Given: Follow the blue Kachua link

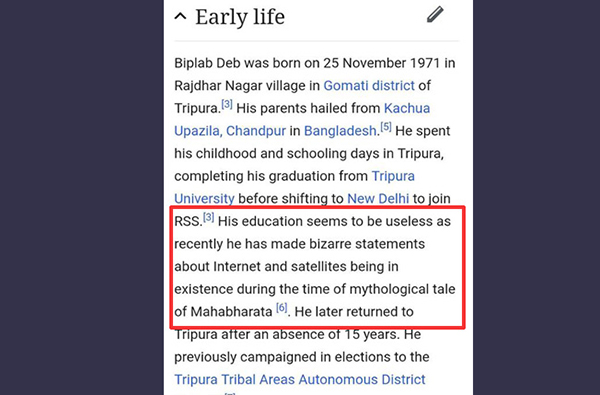Looking at the screenshot, I should coord(407,108).
